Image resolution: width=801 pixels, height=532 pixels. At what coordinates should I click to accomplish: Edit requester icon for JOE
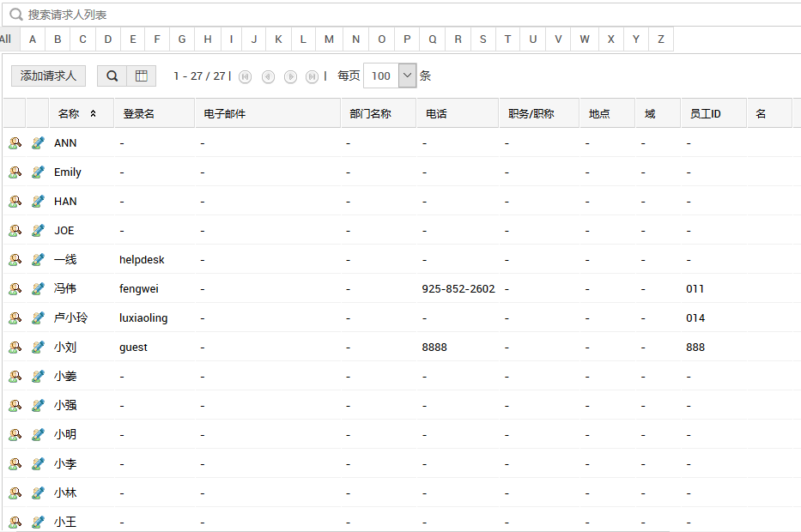(38, 230)
